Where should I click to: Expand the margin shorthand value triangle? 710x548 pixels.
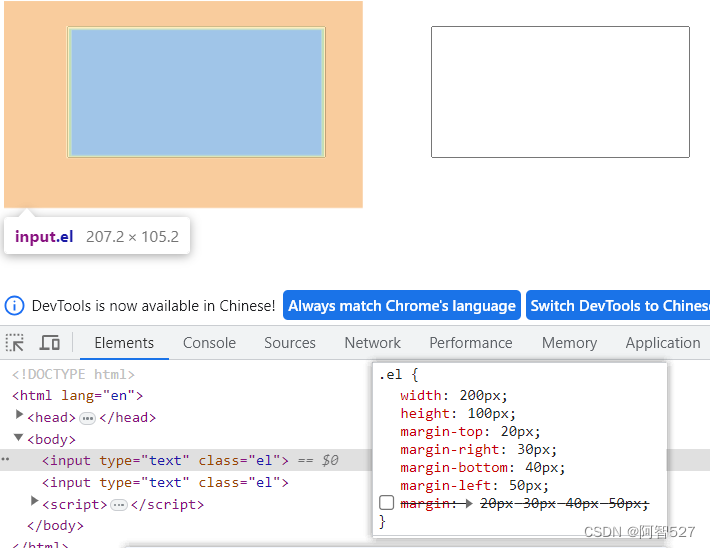pyautogui.click(x=469, y=503)
